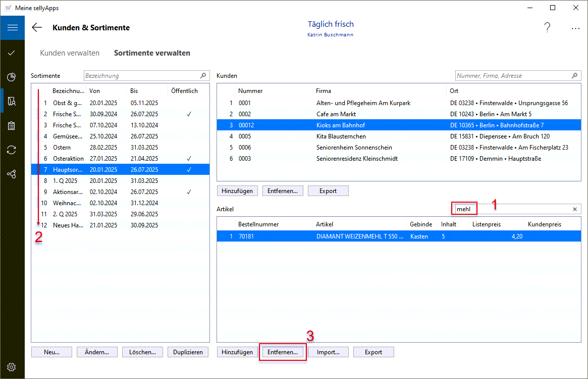Open the hamburger menu in sidebar
The width and height of the screenshot is (588, 379).
tap(12, 28)
